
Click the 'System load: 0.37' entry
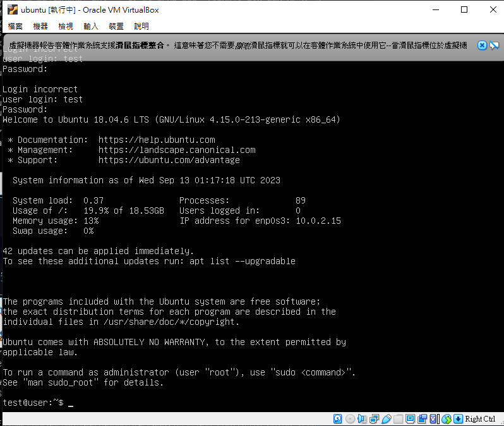tap(58, 200)
